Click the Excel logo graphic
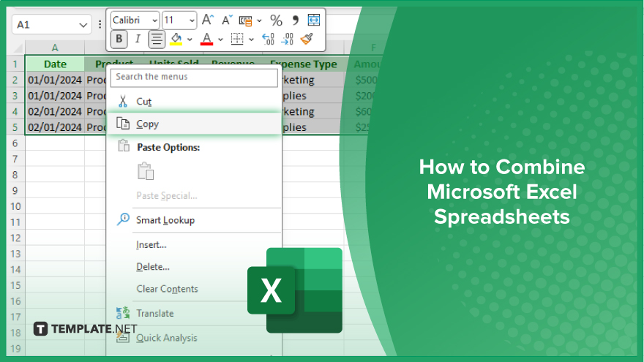The image size is (644, 362). [x=295, y=290]
